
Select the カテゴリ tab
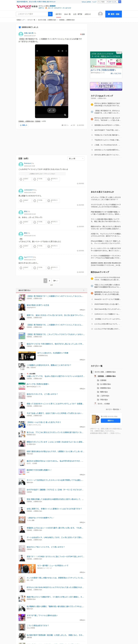58,14
